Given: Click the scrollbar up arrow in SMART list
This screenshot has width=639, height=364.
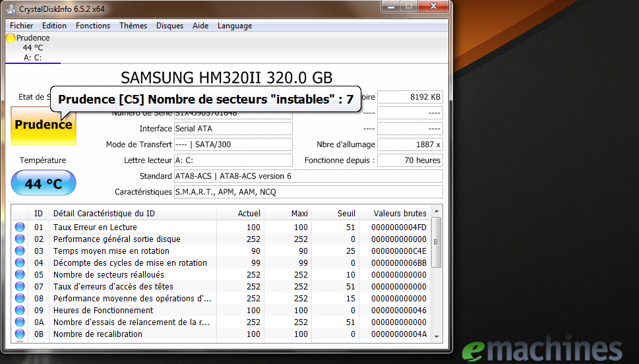Looking at the screenshot, I should click(x=437, y=211).
